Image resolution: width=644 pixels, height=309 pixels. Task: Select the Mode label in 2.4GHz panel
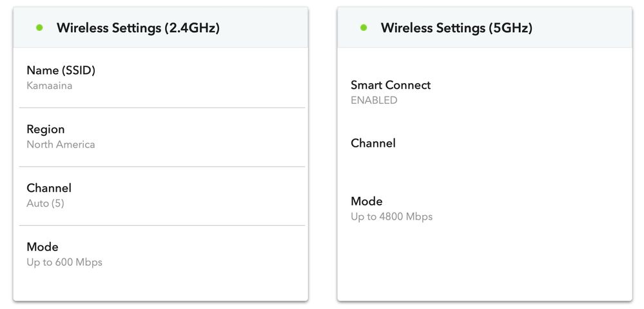coord(43,247)
